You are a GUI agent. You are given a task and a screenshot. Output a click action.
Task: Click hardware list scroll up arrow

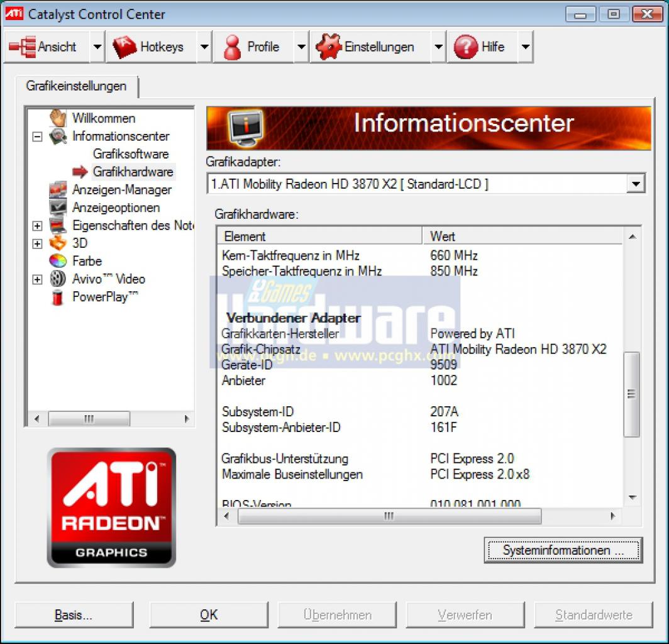pyautogui.click(x=633, y=237)
